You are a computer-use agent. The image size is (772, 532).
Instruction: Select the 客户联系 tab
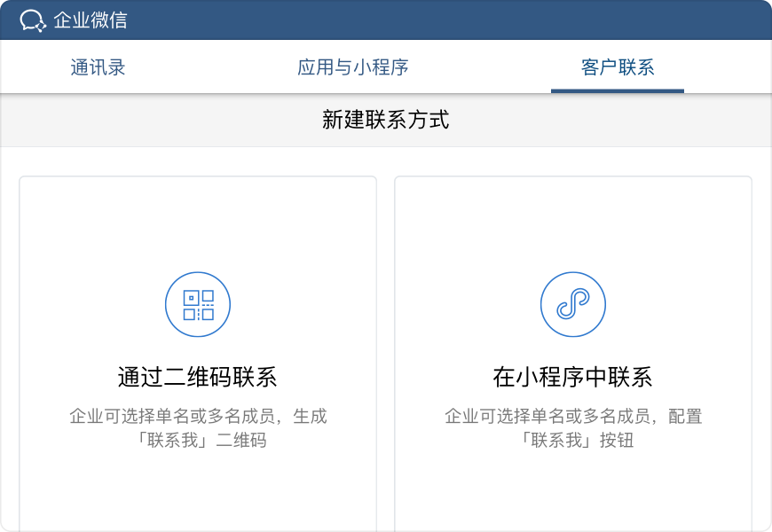(618, 67)
